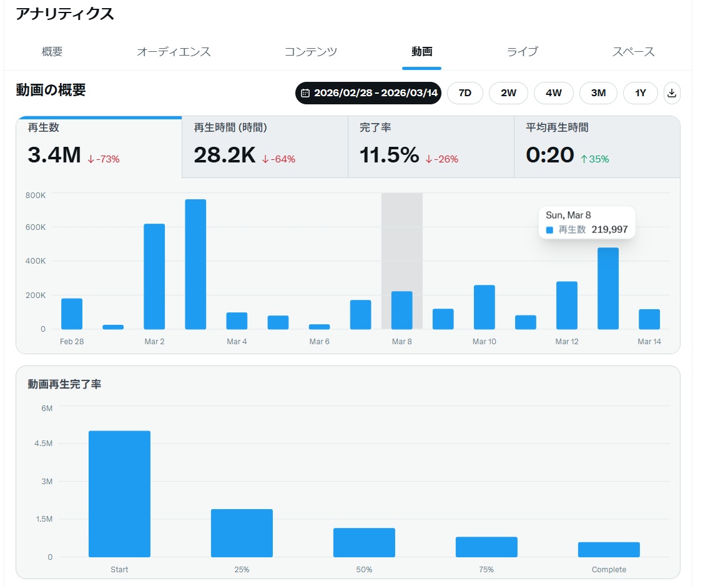The height and width of the screenshot is (586, 728).
Task: Pick the 1Y time range
Action: pyautogui.click(x=640, y=93)
